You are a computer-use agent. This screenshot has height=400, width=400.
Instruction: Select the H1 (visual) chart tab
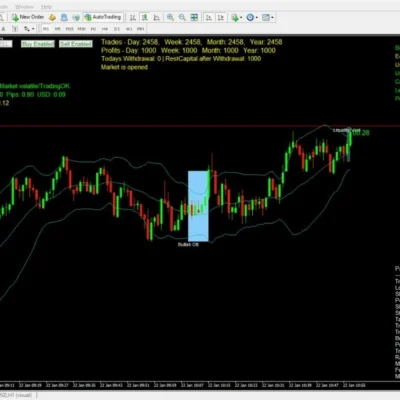(x=16, y=395)
